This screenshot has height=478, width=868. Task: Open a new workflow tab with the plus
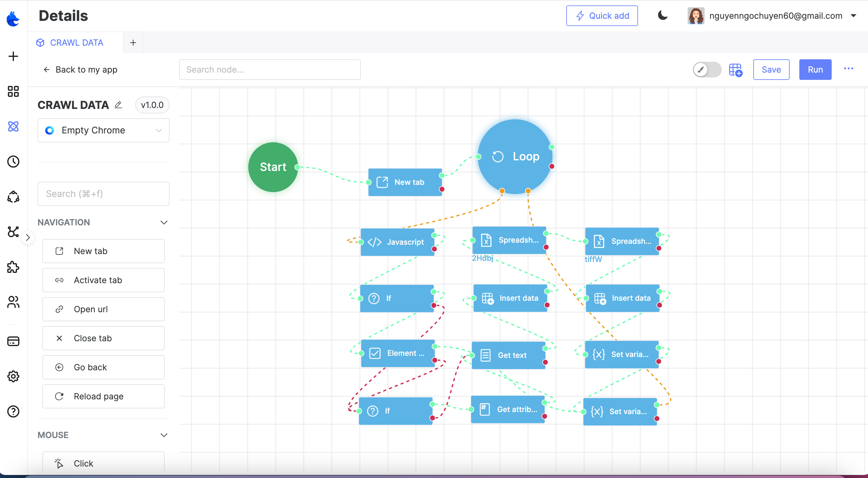pyautogui.click(x=133, y=42)
